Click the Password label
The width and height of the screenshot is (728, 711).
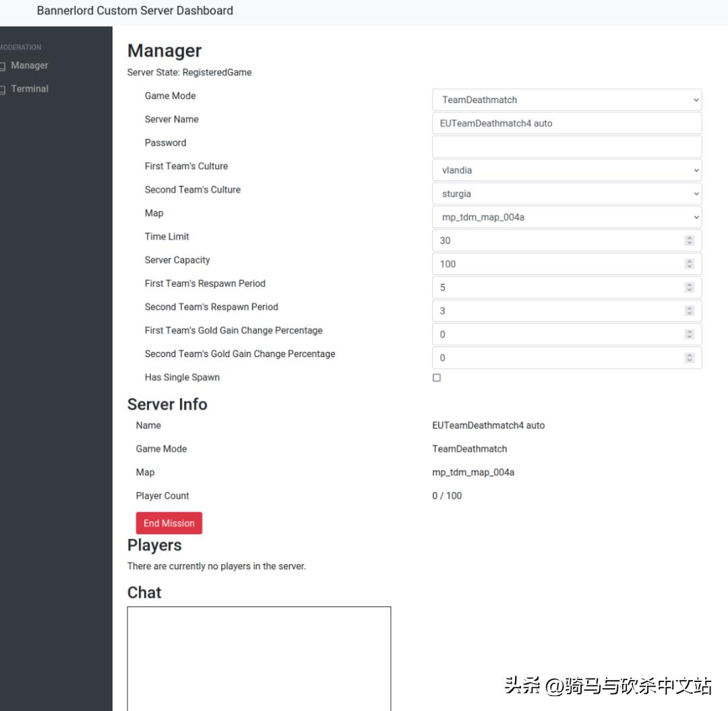[x=165, y=143]
